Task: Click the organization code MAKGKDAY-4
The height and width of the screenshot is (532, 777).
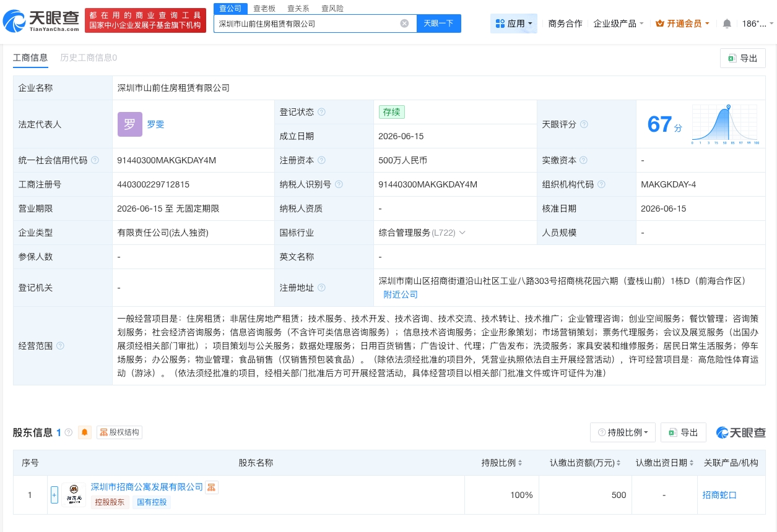Action: click(669, 184)
